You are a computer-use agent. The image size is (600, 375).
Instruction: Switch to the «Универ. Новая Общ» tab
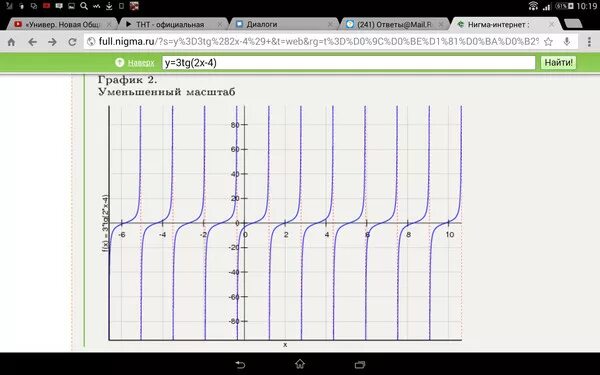(x=62, y=24)
